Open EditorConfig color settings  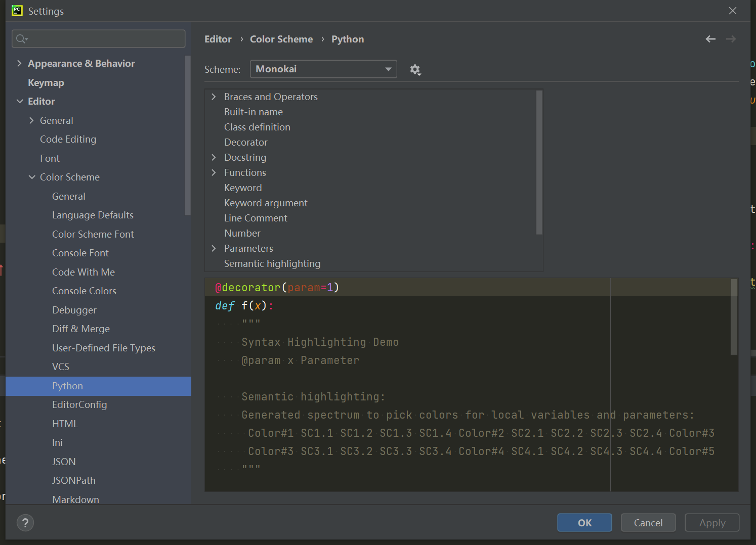pos(79,404)
